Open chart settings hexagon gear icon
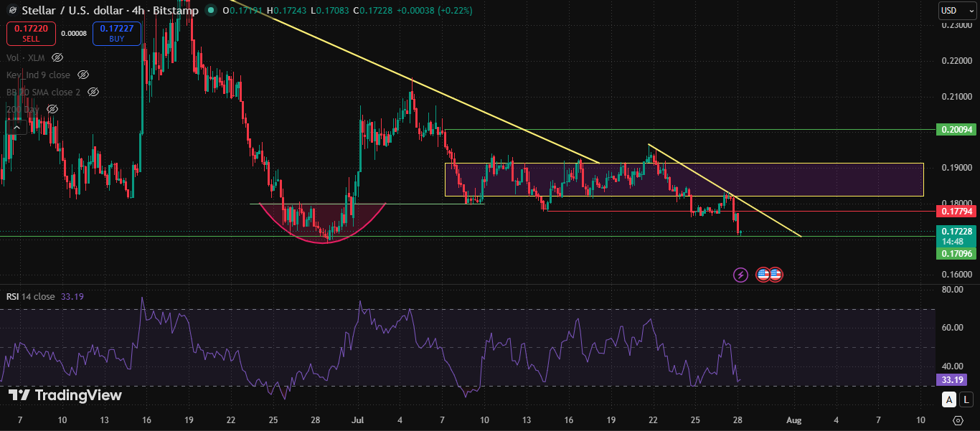Viewport: 980px width, 431px height. click(x=958, y=420)
